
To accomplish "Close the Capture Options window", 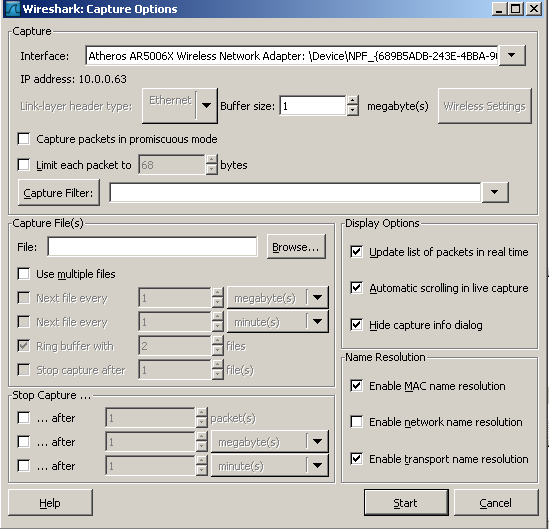I will tap(534, 8).
